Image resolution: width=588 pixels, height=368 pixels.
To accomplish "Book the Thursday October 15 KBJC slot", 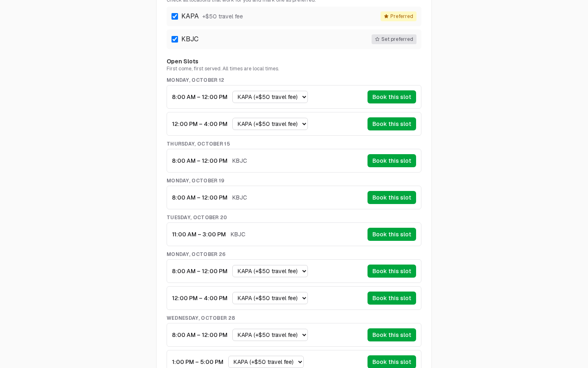I will click(x=392, y=161).
